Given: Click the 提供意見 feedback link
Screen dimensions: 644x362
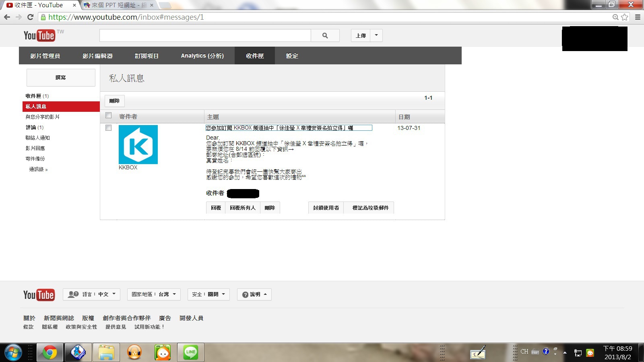Looking at the screenshot, I should [116, 327].
